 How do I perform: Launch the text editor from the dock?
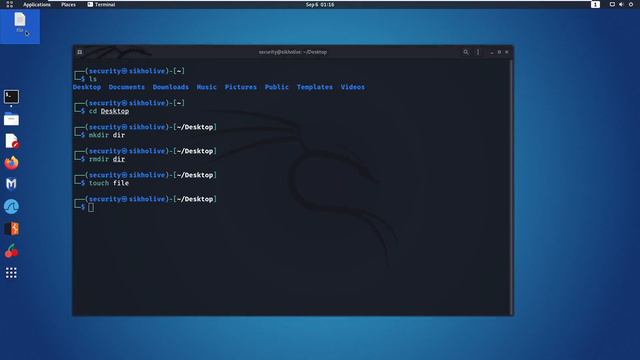[x=11, y=141]
